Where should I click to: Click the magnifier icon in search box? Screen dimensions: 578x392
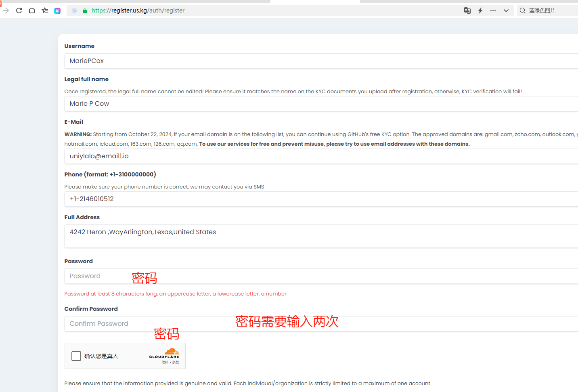pyautogui.click(x=523, y=10)
